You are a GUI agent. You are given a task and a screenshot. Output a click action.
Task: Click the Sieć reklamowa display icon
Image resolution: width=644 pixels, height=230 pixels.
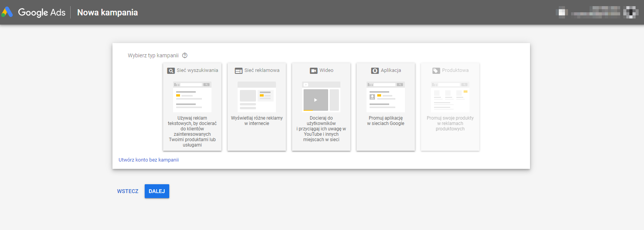pos(238,71)
